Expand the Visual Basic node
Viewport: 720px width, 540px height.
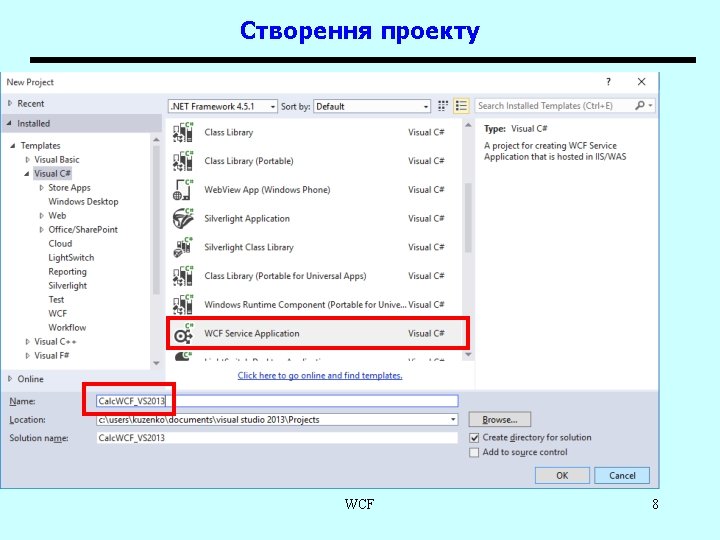tap(27, 160)
